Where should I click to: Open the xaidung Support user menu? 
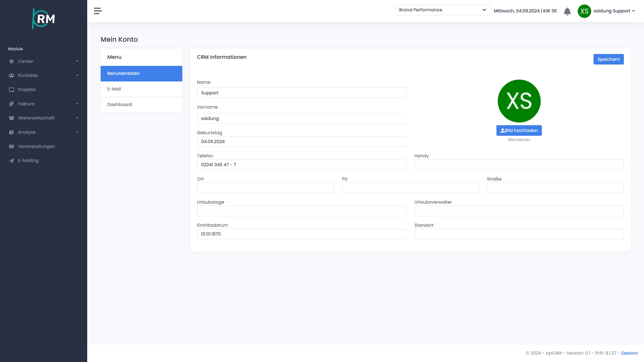pyautogui.click(x=614, y=11)
